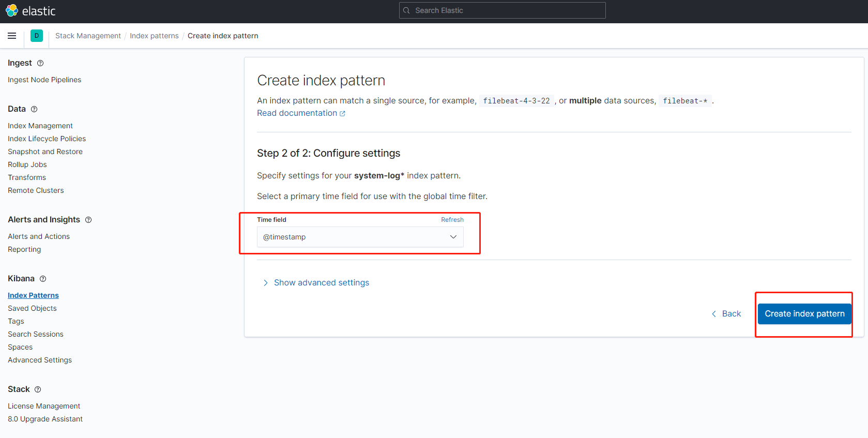Click help icon next to Ingest heading
868x438 pixels.
pyautogui.click(x=40, y=63)
